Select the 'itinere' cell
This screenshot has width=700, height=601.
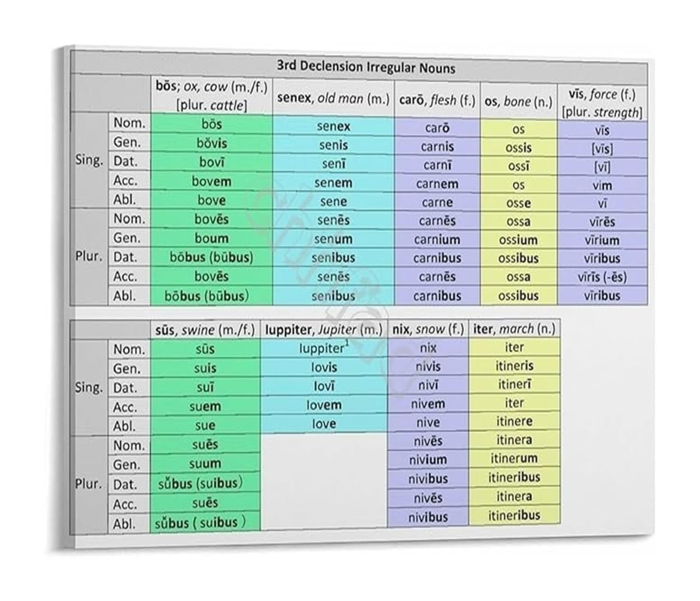[514, 421]
